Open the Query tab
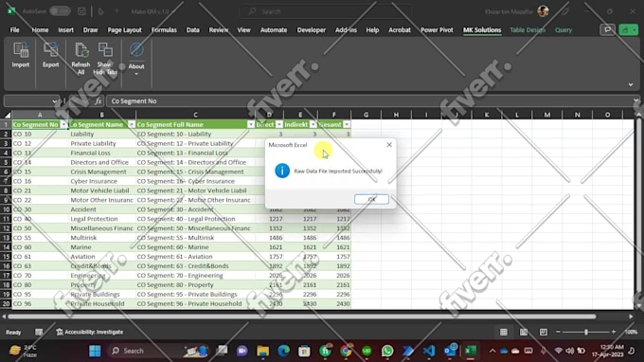This screenshot has height=362, width=644. pyautogui.click(x=563, y=30)
